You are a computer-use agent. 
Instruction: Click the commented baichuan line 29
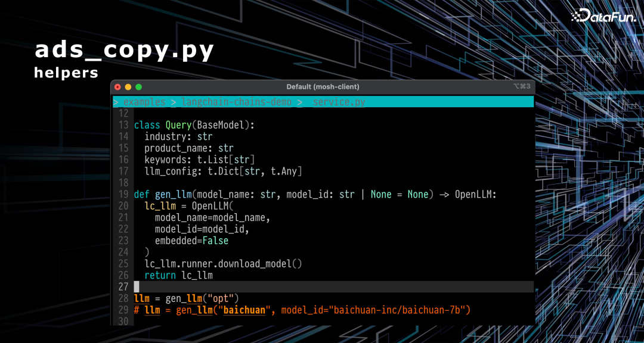point(302,310)
